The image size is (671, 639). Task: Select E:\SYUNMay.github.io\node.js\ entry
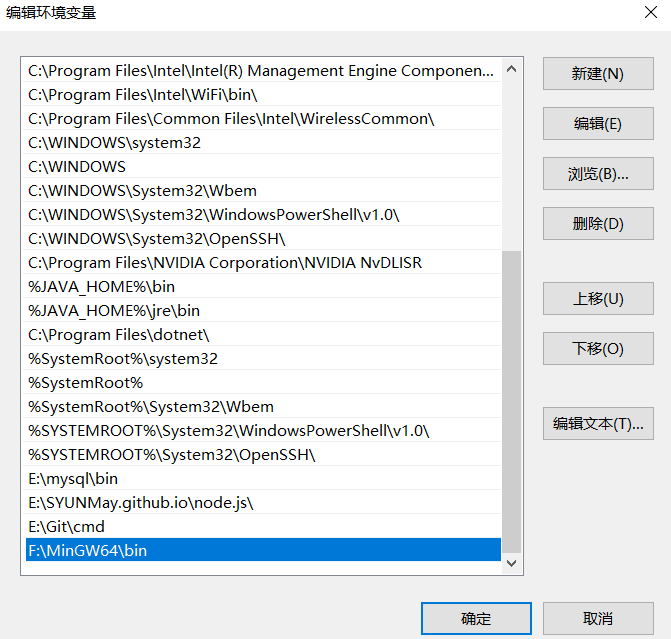coord(263,502)
